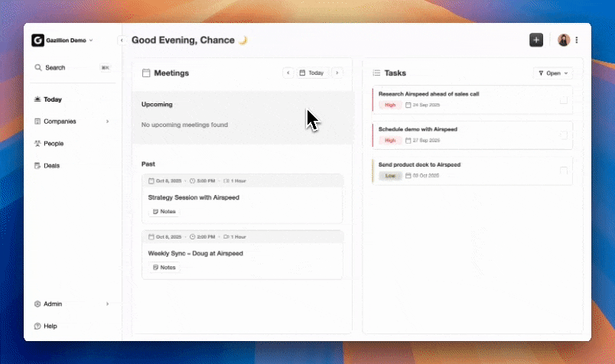Viewport: 615px width, 364px height.
Task: Check off Schedule demo with Airspeed checkbox
Action: tap(564, 135)
